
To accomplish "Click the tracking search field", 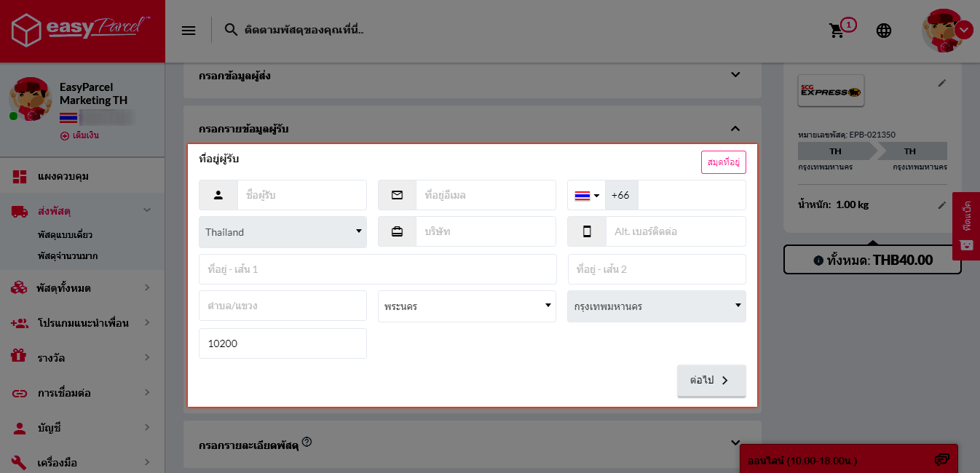I will (304, 30).
